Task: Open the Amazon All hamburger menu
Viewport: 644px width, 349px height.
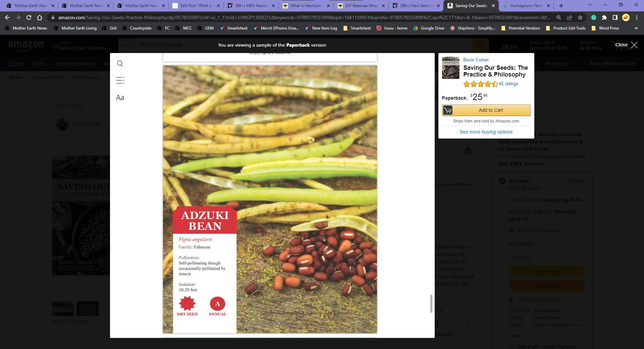Action: [16, 64]
